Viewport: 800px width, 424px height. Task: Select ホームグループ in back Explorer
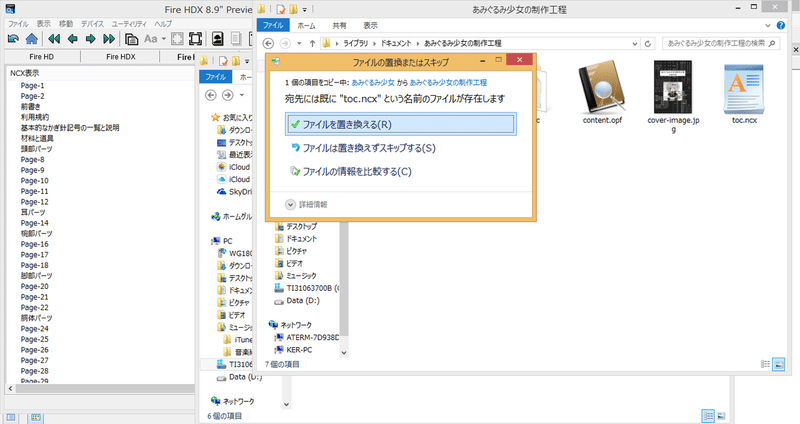pos(232,216)
